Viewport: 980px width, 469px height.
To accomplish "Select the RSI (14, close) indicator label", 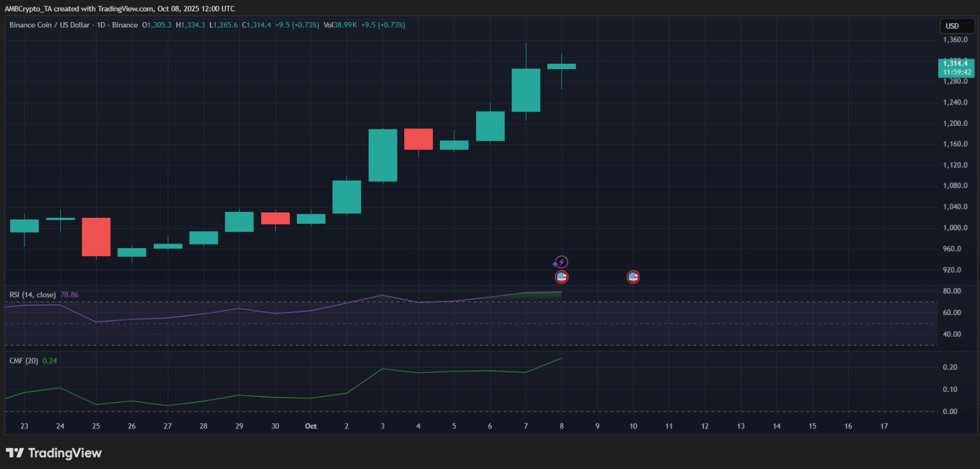I will coord(33,295).
